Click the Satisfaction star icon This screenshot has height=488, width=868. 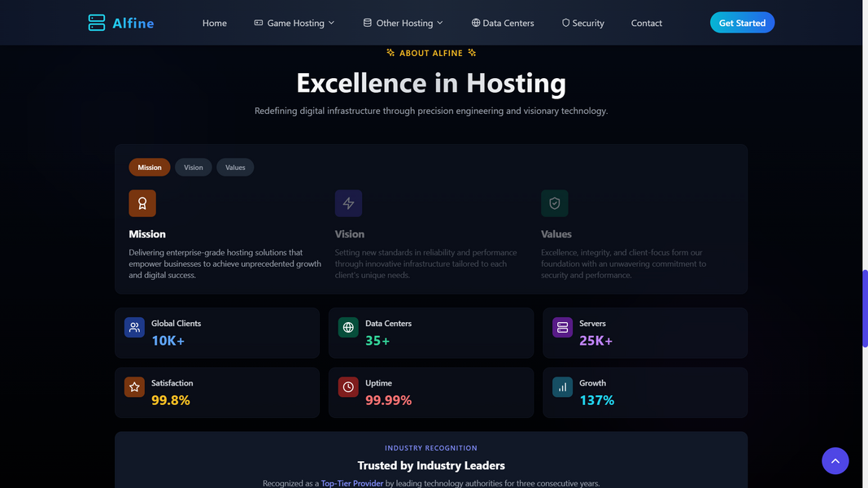coord(134,387)
